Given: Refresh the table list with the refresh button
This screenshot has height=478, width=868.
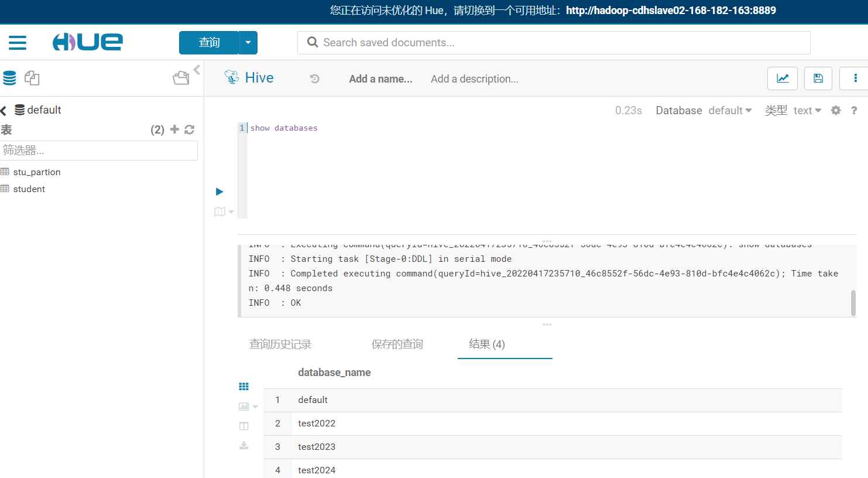Looking at the screenshot, I should (x=189, y=129).
